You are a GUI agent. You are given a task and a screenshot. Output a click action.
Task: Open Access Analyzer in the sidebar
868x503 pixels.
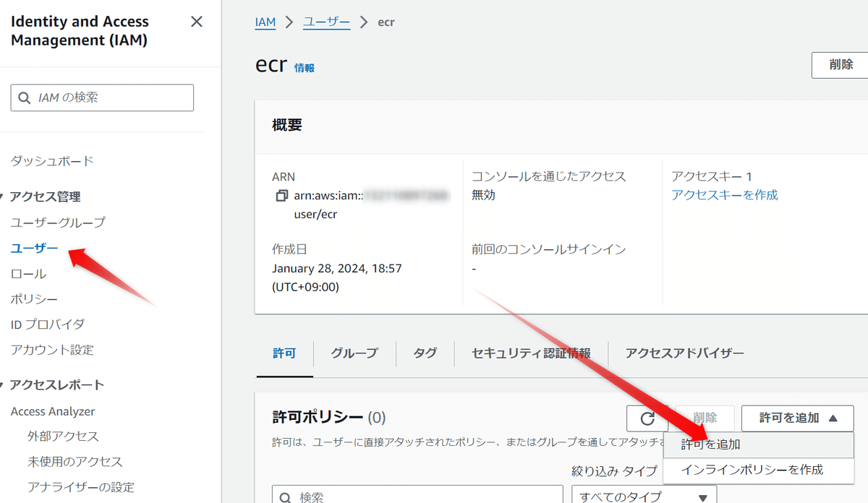[x=53, y=411]
